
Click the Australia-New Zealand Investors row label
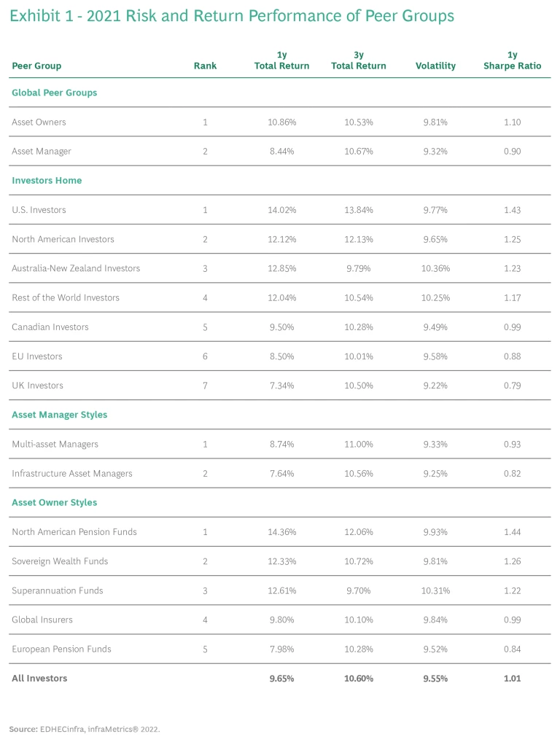click(76, 268)
